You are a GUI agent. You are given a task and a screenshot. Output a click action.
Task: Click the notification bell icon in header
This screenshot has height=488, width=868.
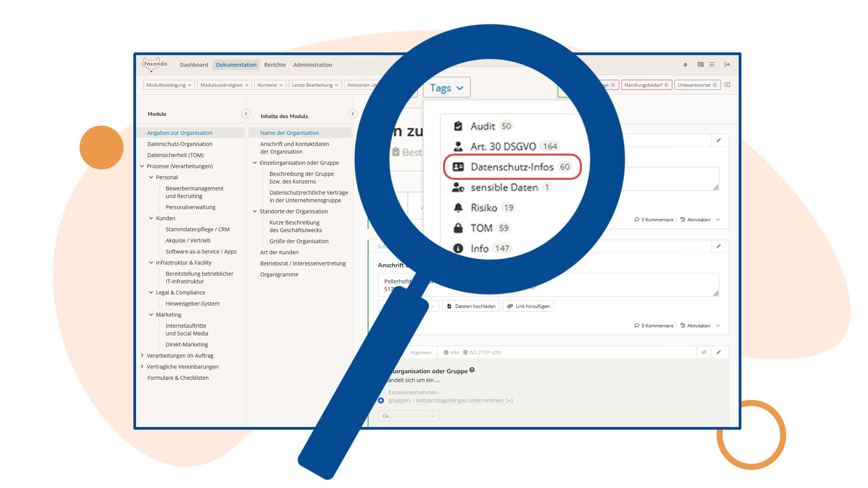point(685,65)
